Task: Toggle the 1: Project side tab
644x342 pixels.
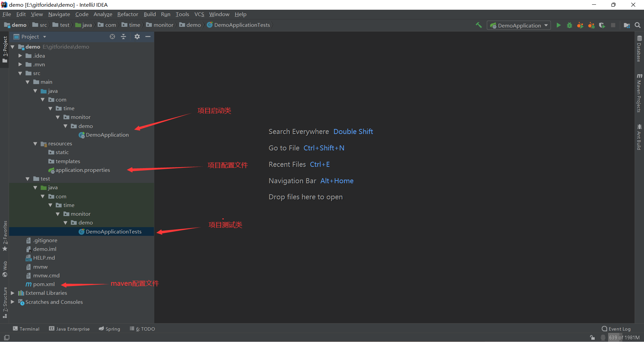Action: [5, 50]
